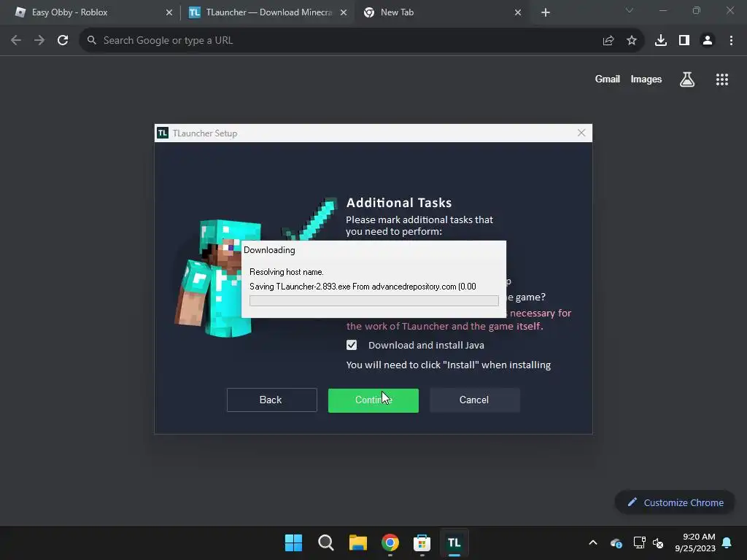The height and width of the screenshot is (560, 747).
Task: Close the TLauncher Setup dialog
Action: [581, 133]
